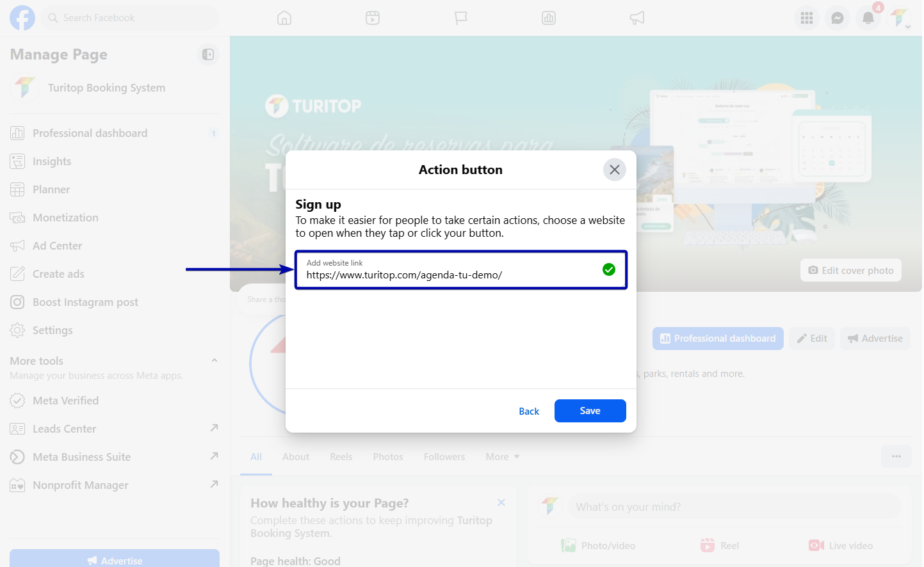This screenshot has width=924, height=567.
Task: Click the Edit cover photo button
Action: click(x=851, y=270)
